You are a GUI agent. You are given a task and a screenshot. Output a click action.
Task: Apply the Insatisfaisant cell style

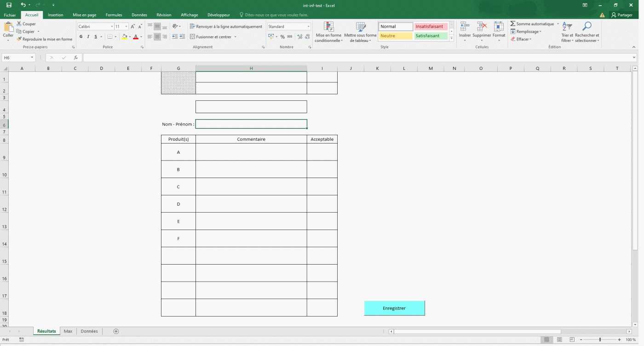tap(431, 27)
